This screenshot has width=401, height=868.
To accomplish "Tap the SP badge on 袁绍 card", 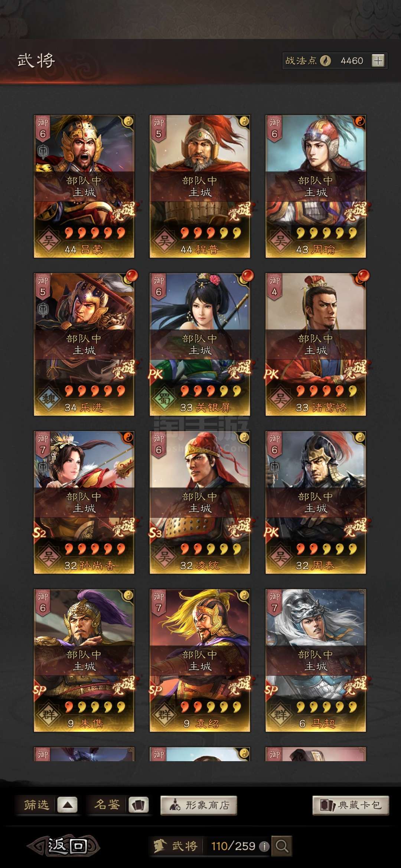I will click(x=156, y=690).
